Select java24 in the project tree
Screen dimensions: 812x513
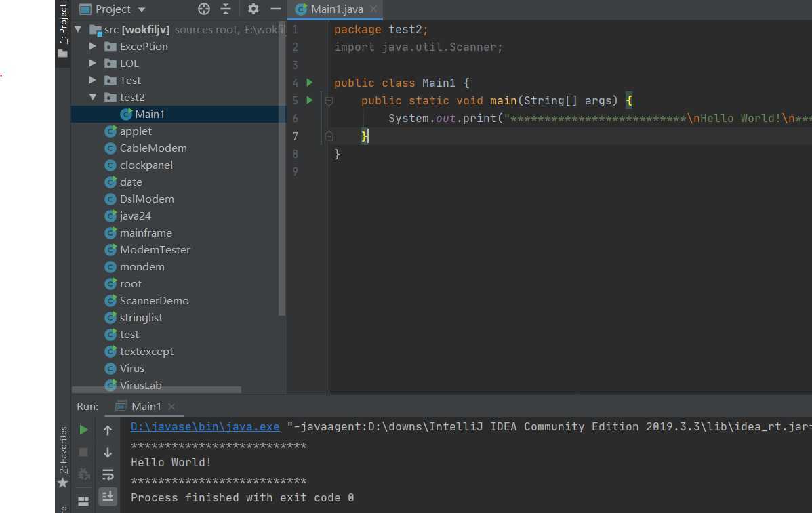pyautogui.click(x=135, y=216)
